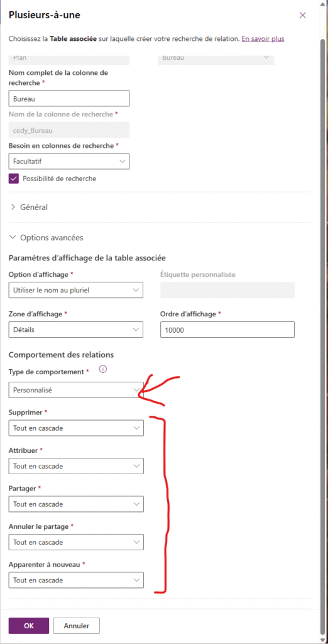The width and height of the screenshot is (328, 644).
Task: Open the Attribuer cascade dropdown
Action: click(x=76, y=466)
